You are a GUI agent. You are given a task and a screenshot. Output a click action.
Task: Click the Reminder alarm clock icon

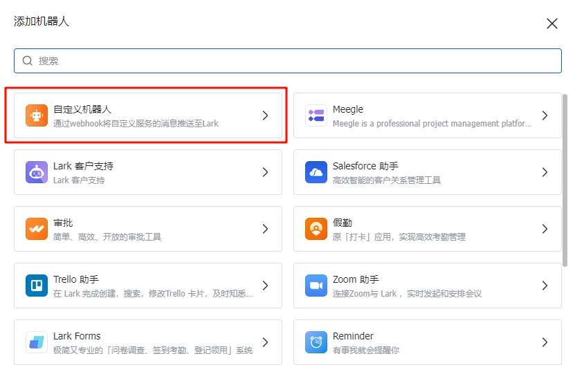point(316,342)
